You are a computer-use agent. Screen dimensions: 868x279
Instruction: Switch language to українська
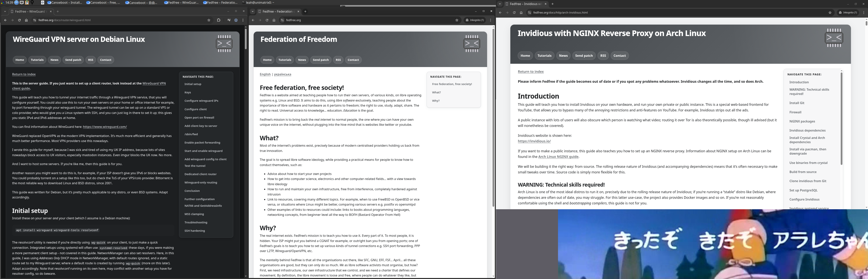click(x=282, y=74)
